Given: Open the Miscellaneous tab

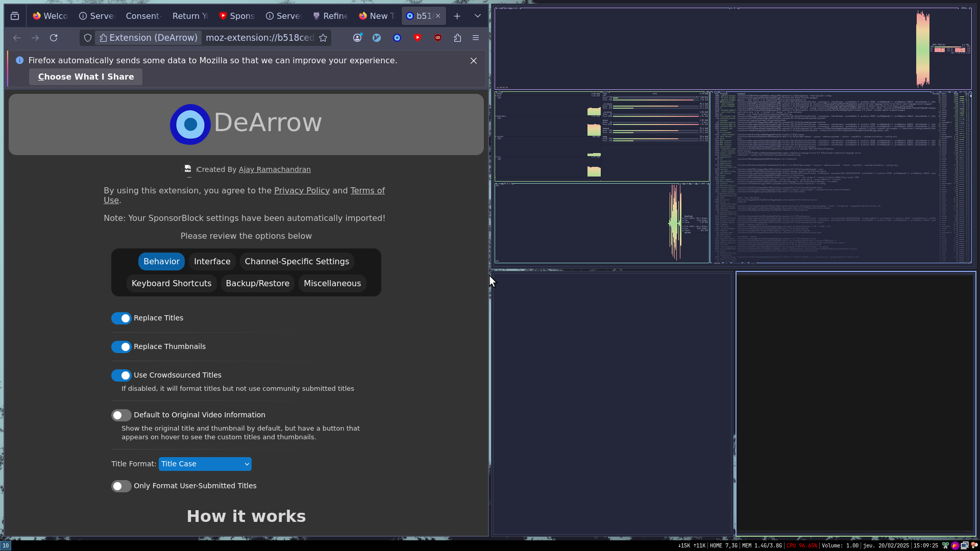Looking at the screenshot, I should click(332, 283).
